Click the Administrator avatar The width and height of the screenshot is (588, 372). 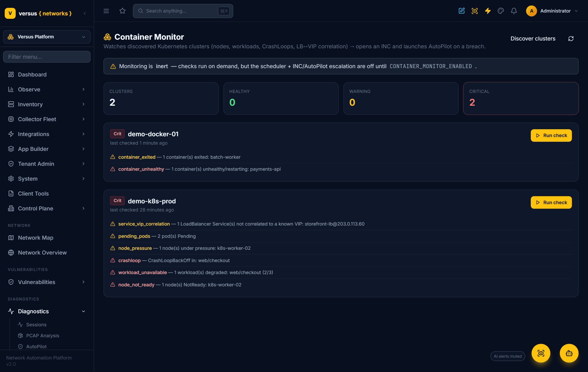pos(531,11)
